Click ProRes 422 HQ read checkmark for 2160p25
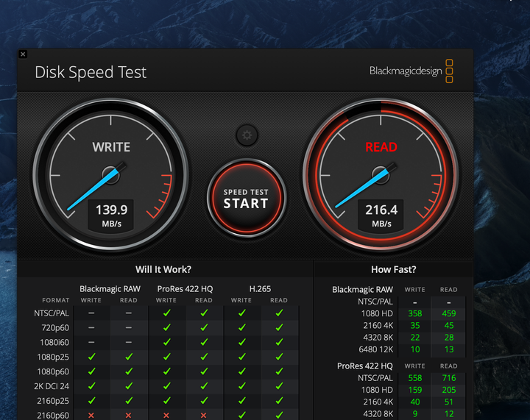Image resolution: width=530 pixels, height=420 pixels. click(x=204, y=401)
